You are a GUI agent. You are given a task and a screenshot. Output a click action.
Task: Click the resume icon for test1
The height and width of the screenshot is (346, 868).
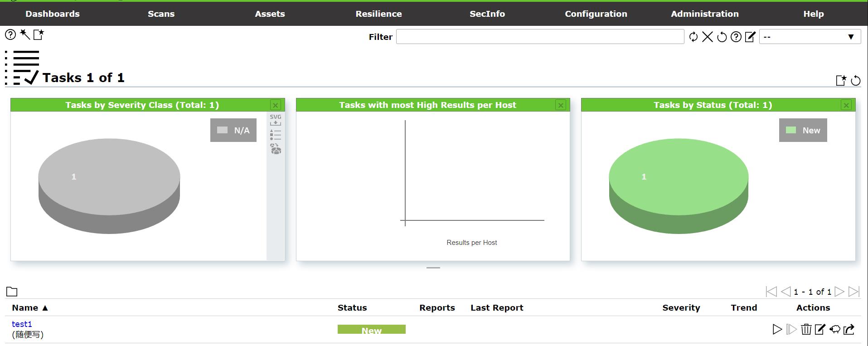pos(791,329)
